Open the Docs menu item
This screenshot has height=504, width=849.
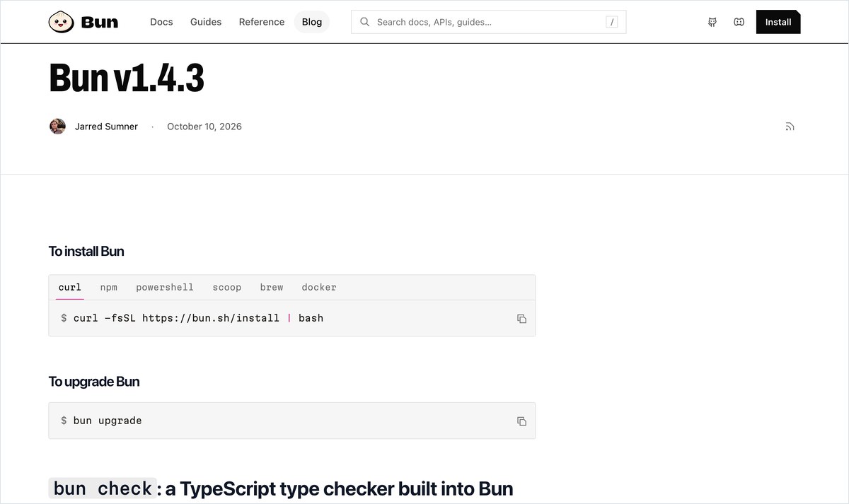pos(161,22)
